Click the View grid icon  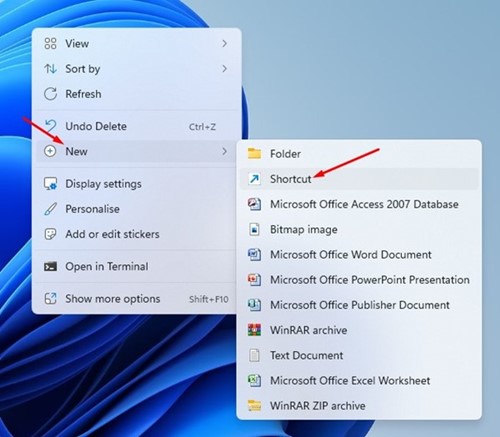click(50, 43)
